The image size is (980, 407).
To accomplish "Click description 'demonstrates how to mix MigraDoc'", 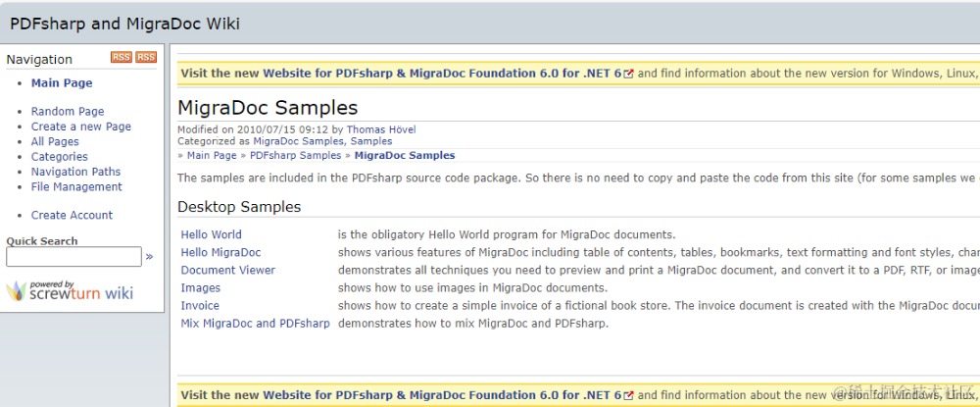I will (473, 324).
